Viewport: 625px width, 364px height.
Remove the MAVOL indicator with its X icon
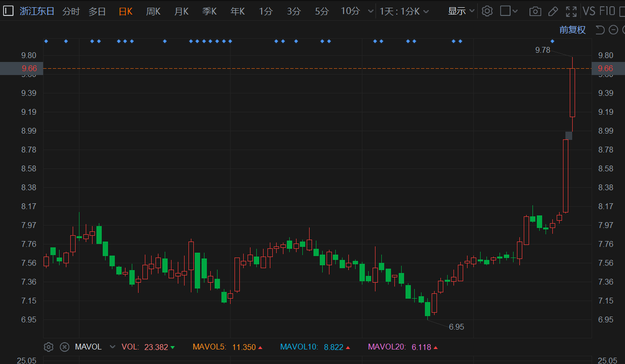pos(64,347)
